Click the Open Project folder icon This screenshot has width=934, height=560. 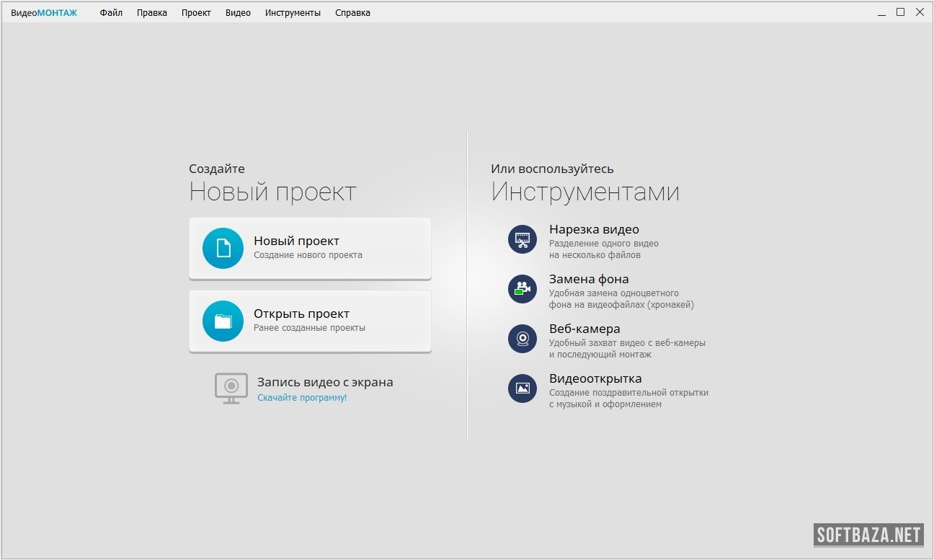pos(223,321)
